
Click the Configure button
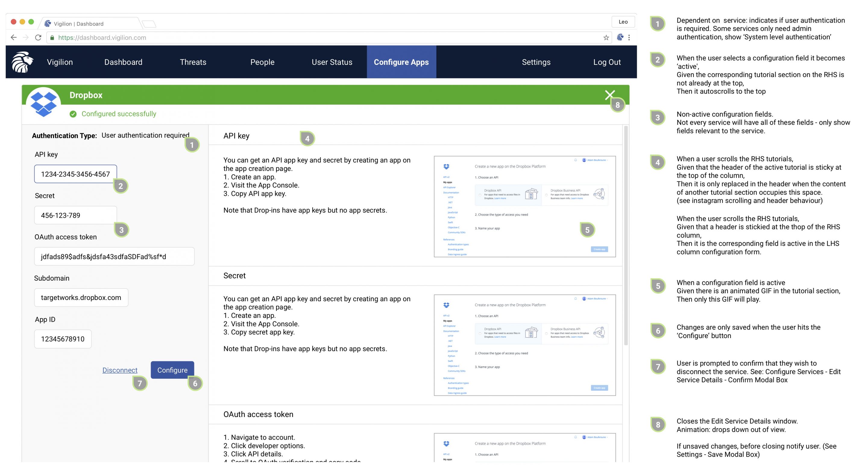coord(172,370)
